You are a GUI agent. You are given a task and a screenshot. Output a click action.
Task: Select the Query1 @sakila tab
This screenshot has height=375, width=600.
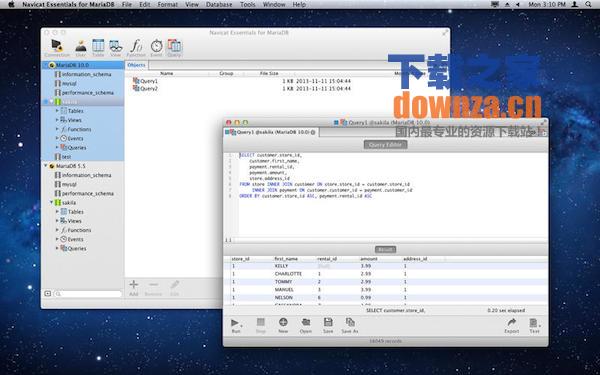pyautogui.click(x=271, y=132)
